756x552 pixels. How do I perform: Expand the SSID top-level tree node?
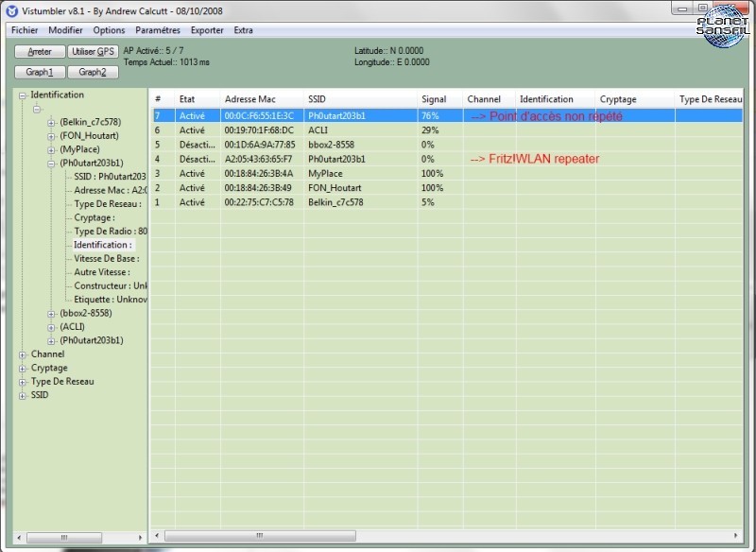click(x=22, y=396)
